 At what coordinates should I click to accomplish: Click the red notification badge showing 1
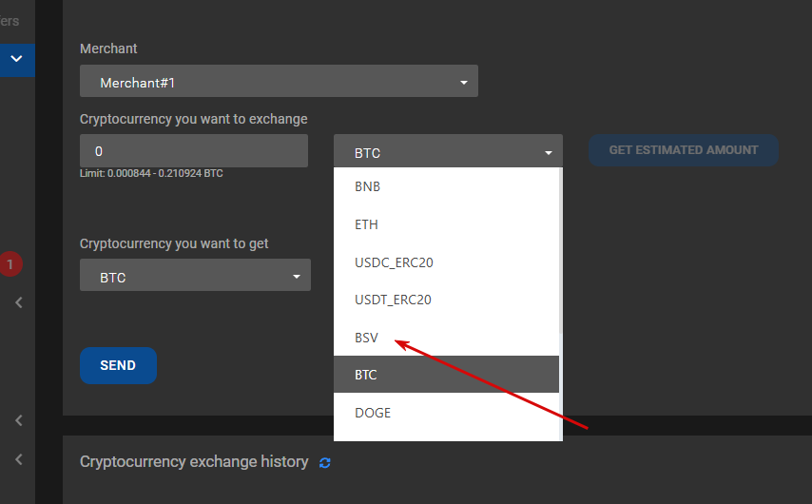click(x=10, y=264)
